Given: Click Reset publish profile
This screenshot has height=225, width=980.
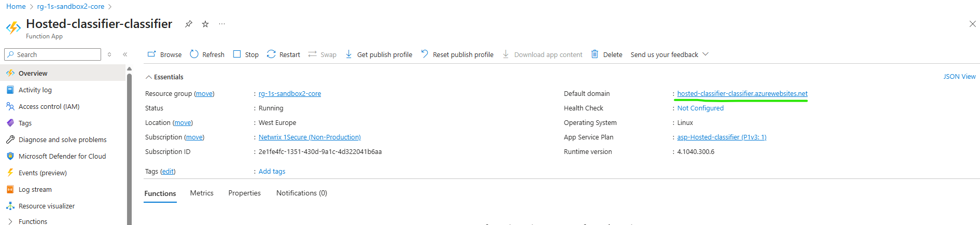Looking at the screenshot, I should 457,54.
